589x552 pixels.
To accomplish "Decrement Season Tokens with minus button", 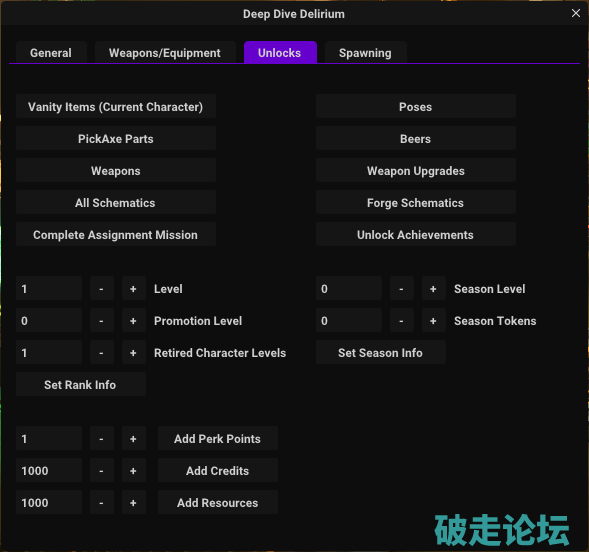I will pos(402,320).
